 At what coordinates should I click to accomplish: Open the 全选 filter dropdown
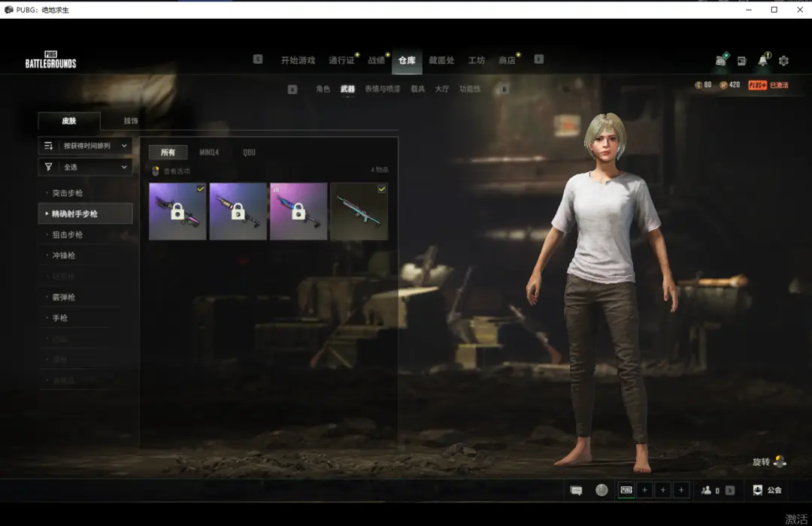click(86, 167)
